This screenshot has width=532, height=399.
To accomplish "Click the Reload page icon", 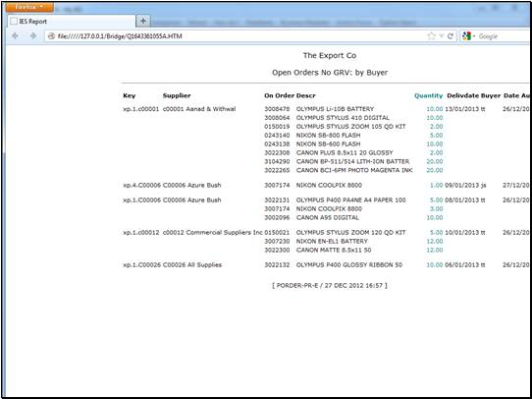I will point(451,36).
